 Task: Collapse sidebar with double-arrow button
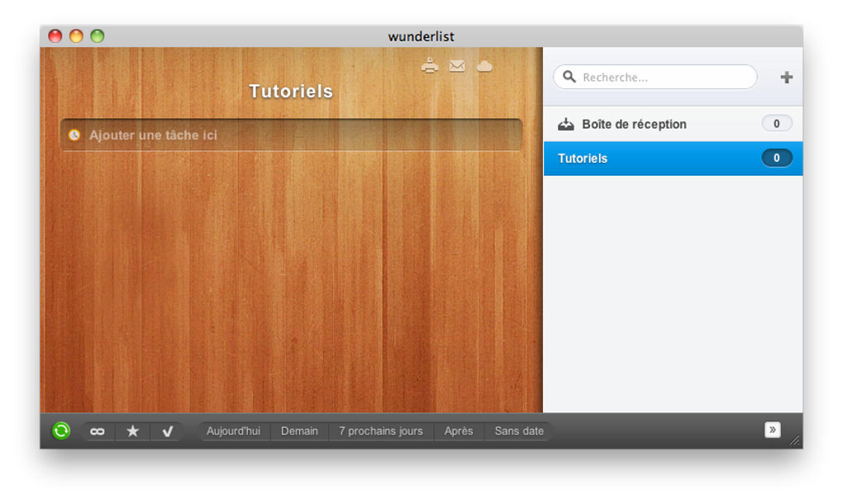(x=773, y=430)
